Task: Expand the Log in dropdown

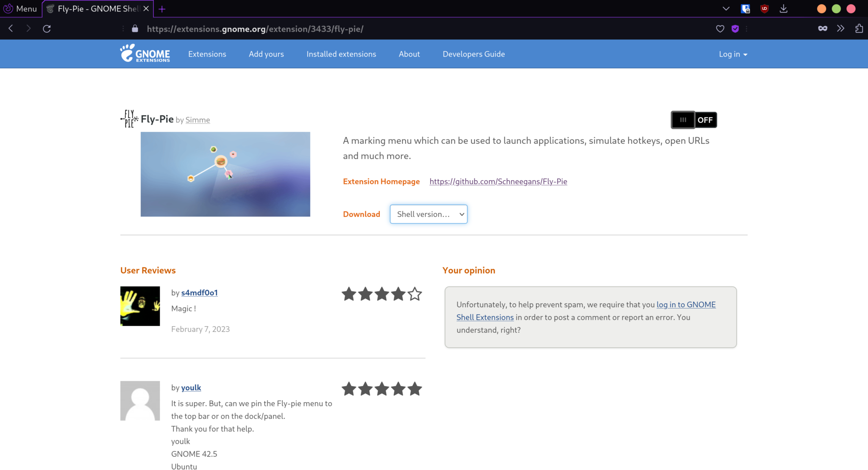Action: coord(733,54)
